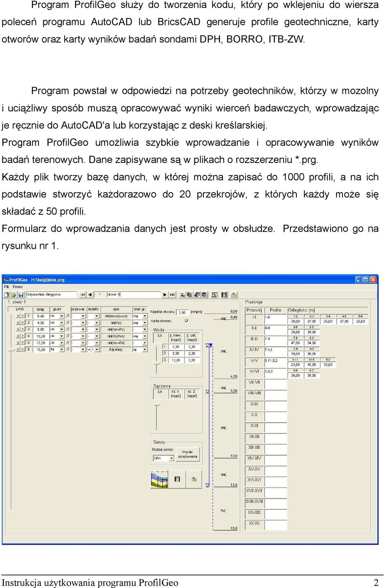Click the first toolbar icon after navigation arrows

pyautogui.click(x=182, y=295)
